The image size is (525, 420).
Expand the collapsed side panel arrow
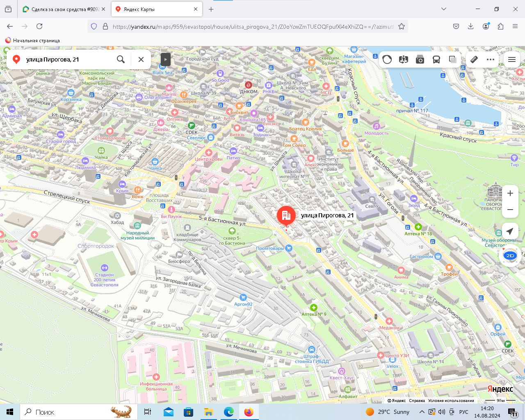coord(165,59)
